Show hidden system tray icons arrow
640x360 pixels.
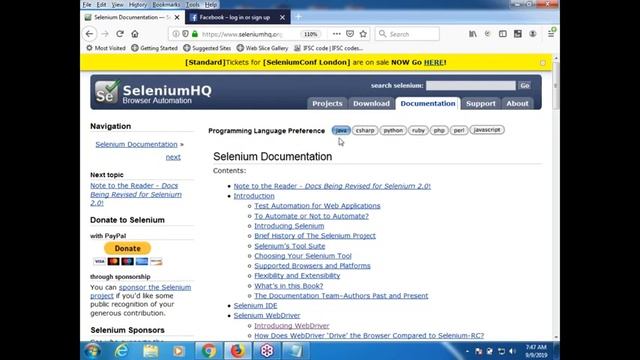(467, 351)
